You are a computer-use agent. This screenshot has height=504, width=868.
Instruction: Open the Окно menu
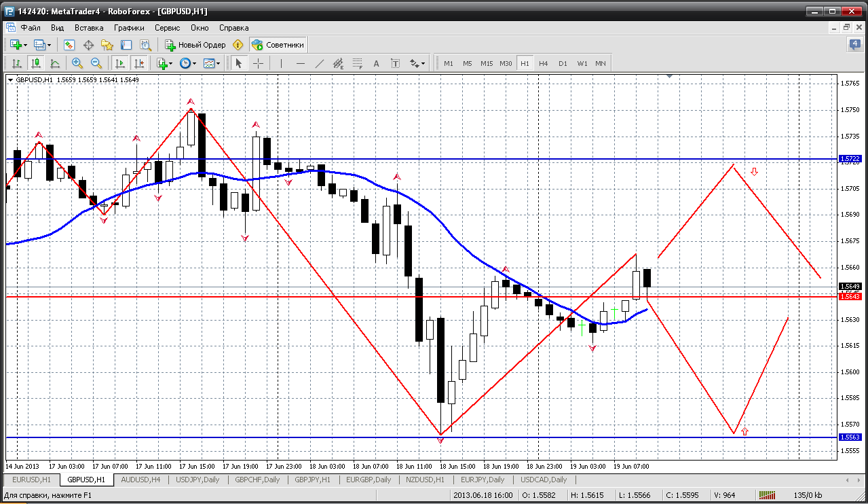tap(200, 28)
